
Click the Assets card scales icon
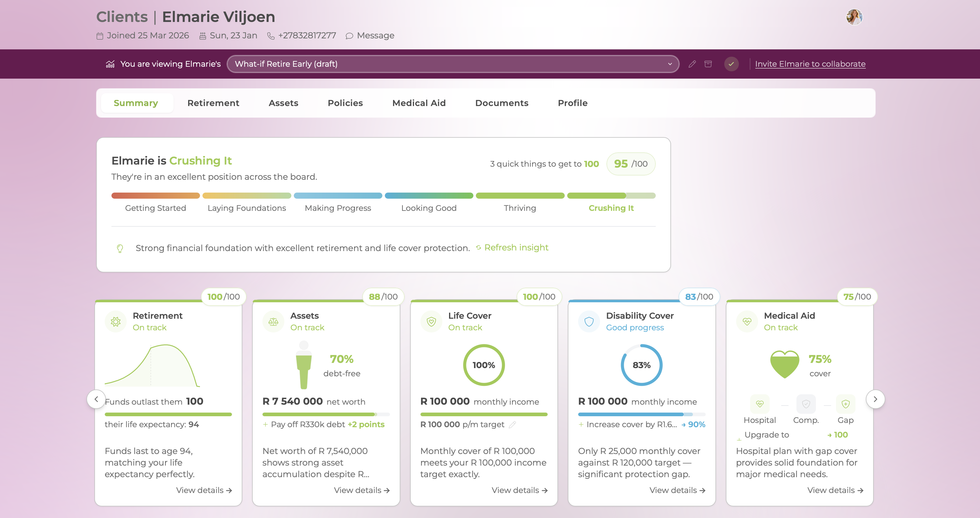pyautogui.click(x=273, y=322)
